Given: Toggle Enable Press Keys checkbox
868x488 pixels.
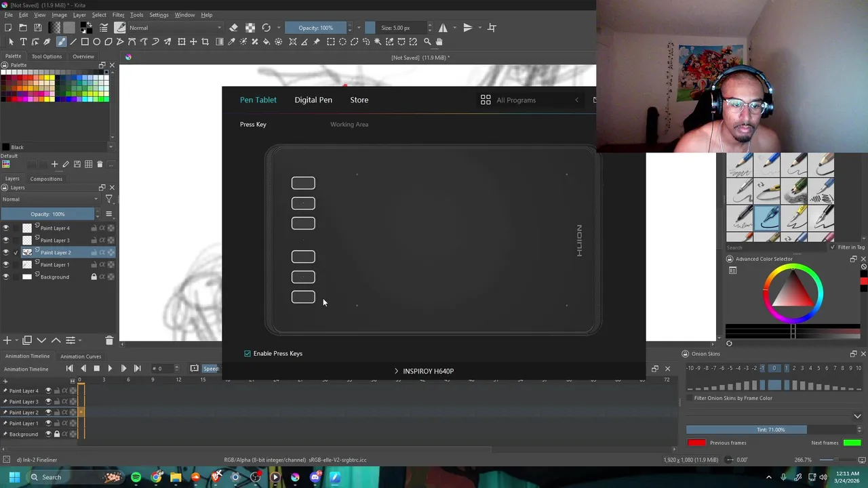Looking at the screenshot, I should coord(248,353).
